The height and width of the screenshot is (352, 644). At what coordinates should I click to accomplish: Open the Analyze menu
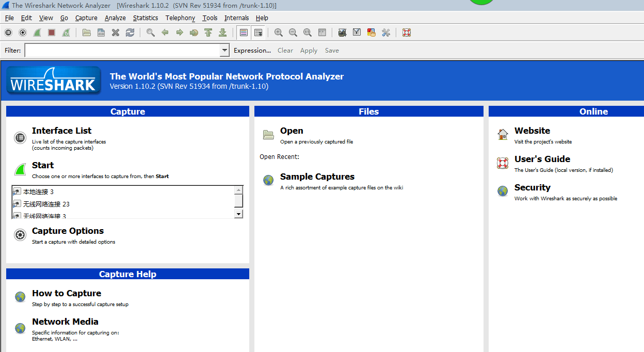pos(115,18)
